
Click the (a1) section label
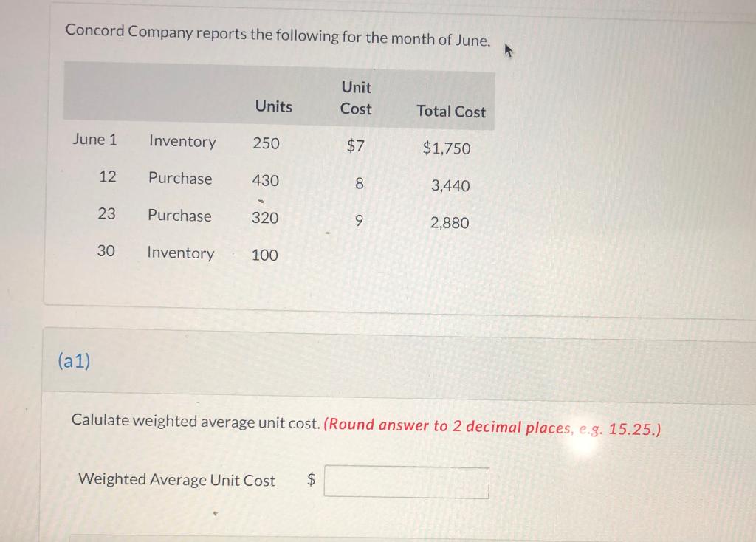point(74,360)
